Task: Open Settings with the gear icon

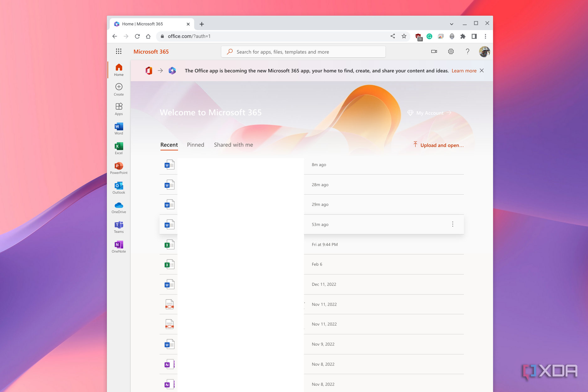Action: pyautogui.click(x=451, y=51)
